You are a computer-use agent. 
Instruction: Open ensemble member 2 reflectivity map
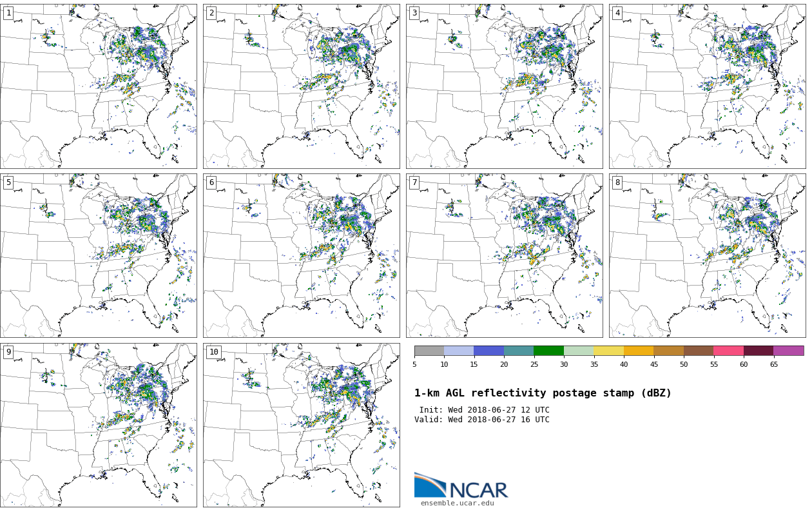[x=302, y=86]
